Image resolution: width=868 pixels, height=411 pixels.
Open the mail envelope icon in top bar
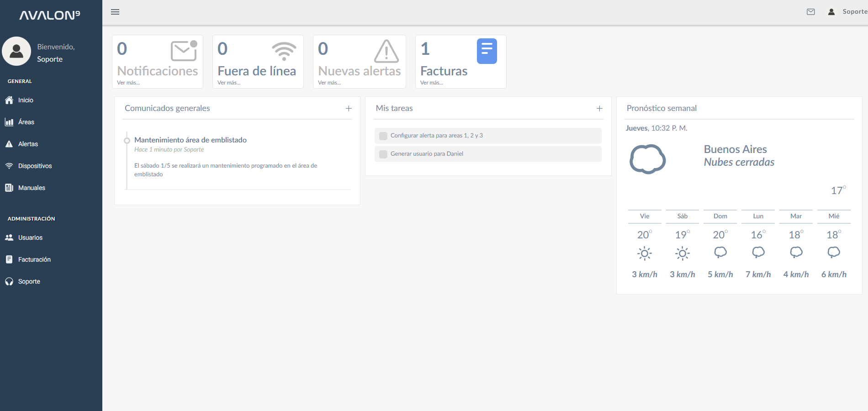pos(811,12)
